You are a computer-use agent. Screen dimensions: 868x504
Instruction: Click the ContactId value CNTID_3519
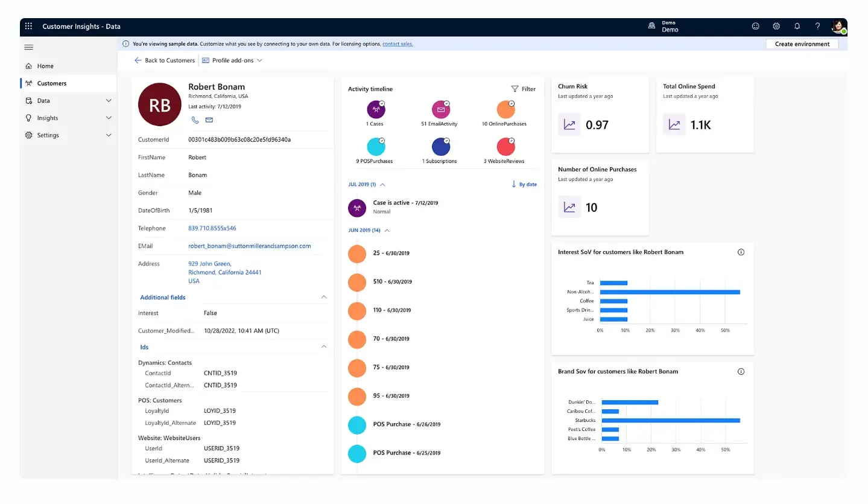(x=220, y=374)
